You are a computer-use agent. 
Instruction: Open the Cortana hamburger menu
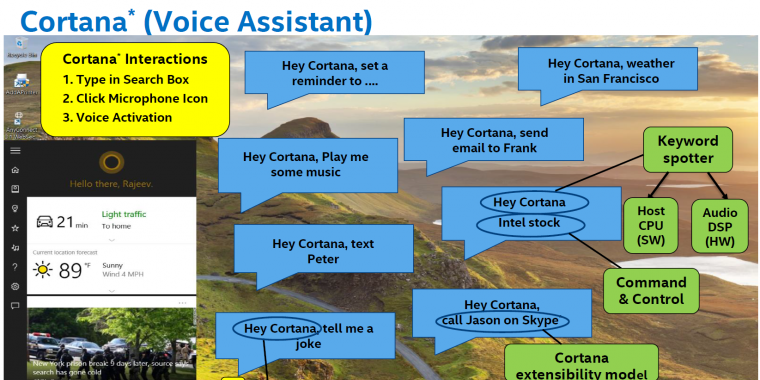(16, 151)
